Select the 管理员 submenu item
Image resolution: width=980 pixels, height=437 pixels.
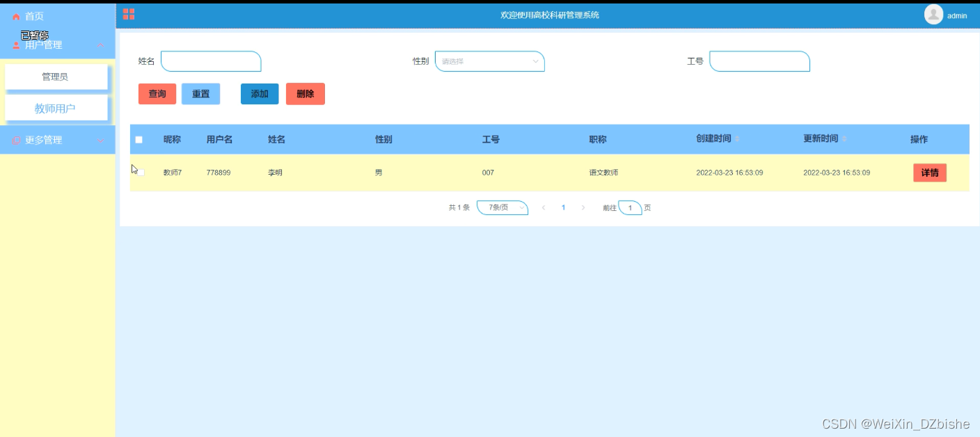tap(56, 77)
